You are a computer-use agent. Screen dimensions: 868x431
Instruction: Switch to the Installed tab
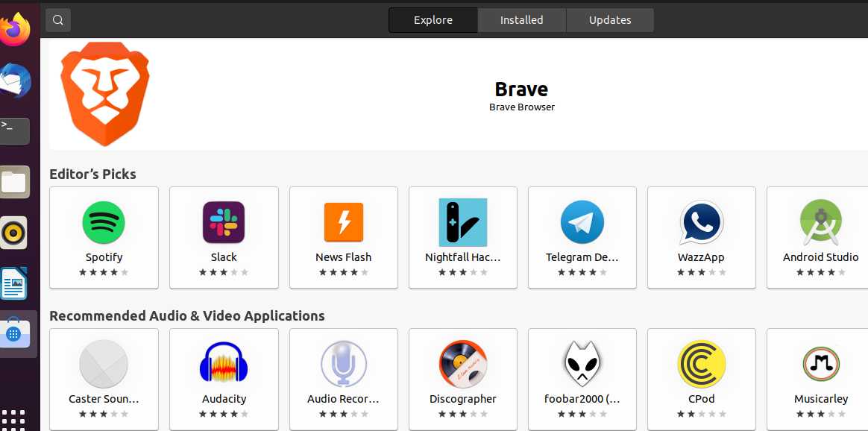(x=521, y=20)
